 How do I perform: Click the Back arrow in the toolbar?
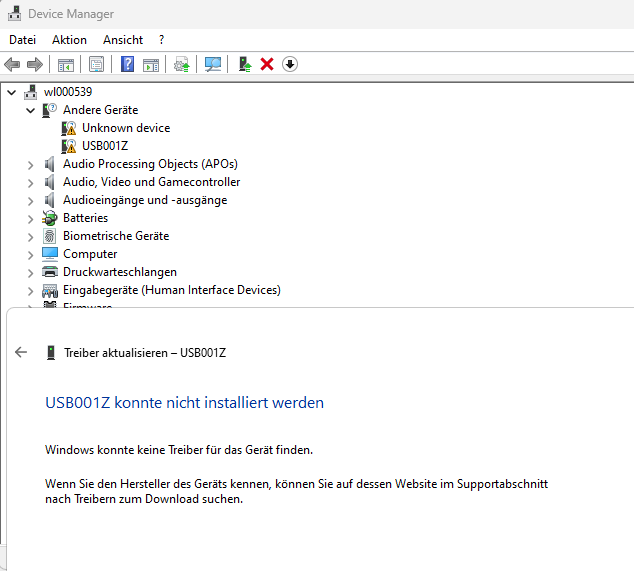[12, 64]
